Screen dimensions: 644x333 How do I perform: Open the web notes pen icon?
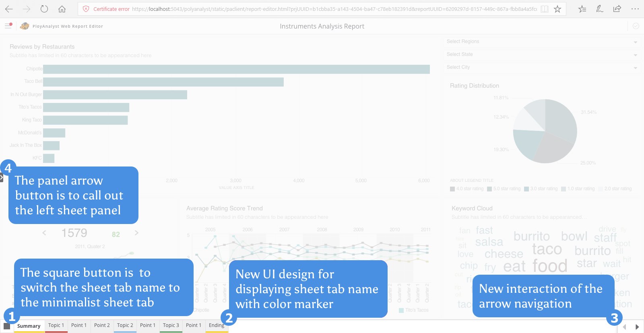click(599, 9)
